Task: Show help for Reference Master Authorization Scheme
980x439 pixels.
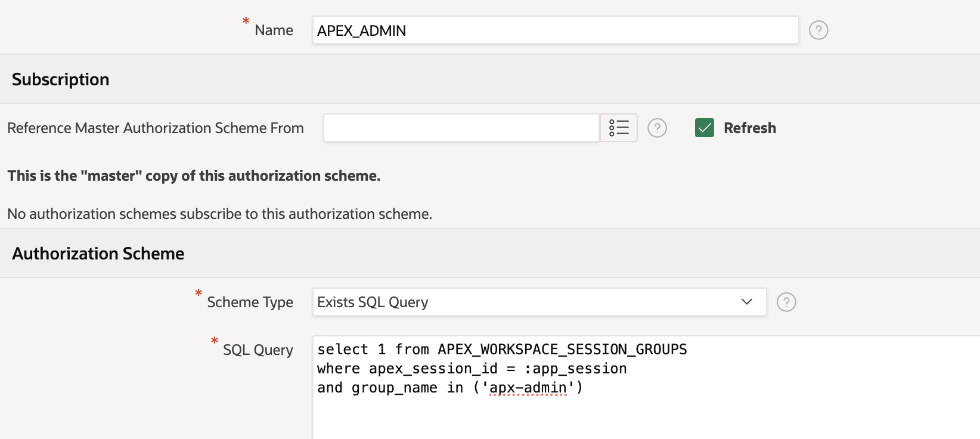Action: click(x=657, y=128)
